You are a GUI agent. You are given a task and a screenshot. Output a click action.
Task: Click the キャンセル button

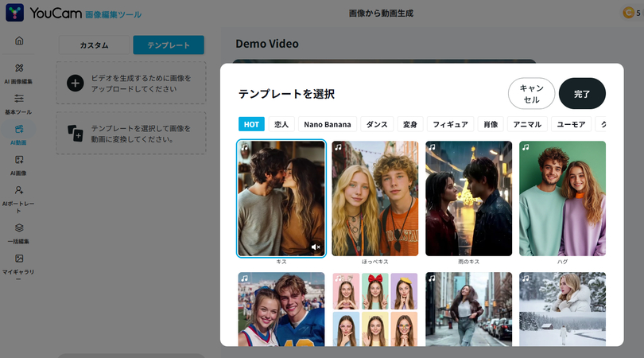tap(531, 94)
